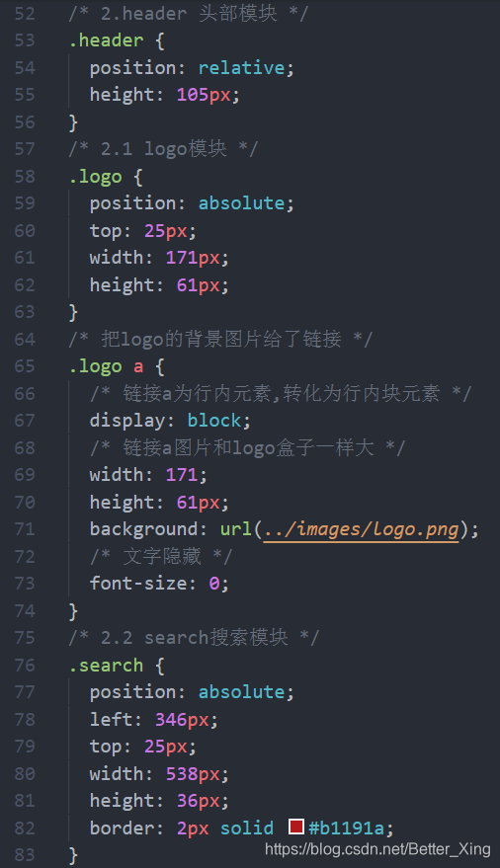Click the 'font-size' property name
This screenshot has width=500, height=868.
tap(138, 583)
